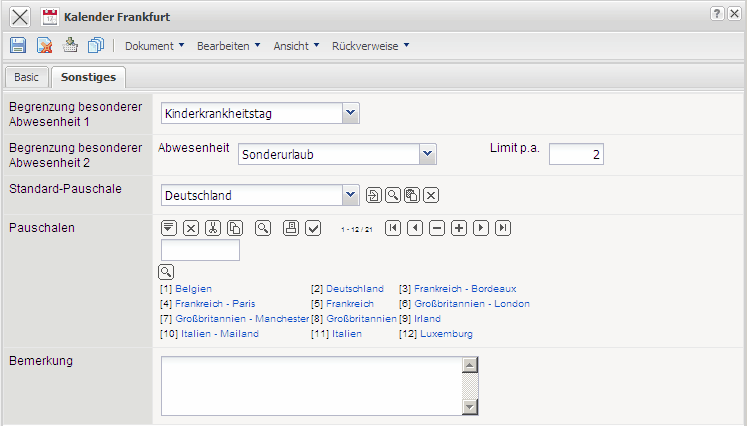747x426 pixels.
Task: Clear the Standard-Pauschale with its X icon
Action: pyautogui.click(x=431, y=195)
